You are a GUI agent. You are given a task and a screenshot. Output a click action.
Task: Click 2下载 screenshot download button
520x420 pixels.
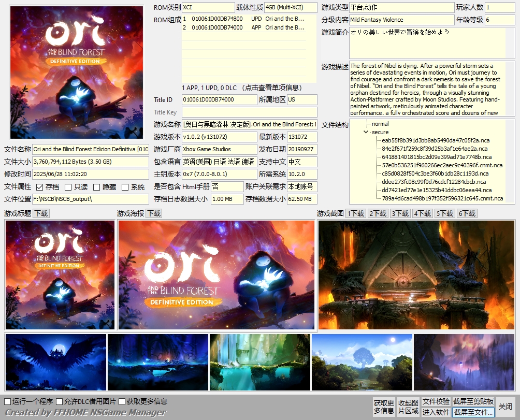point(378,213)
